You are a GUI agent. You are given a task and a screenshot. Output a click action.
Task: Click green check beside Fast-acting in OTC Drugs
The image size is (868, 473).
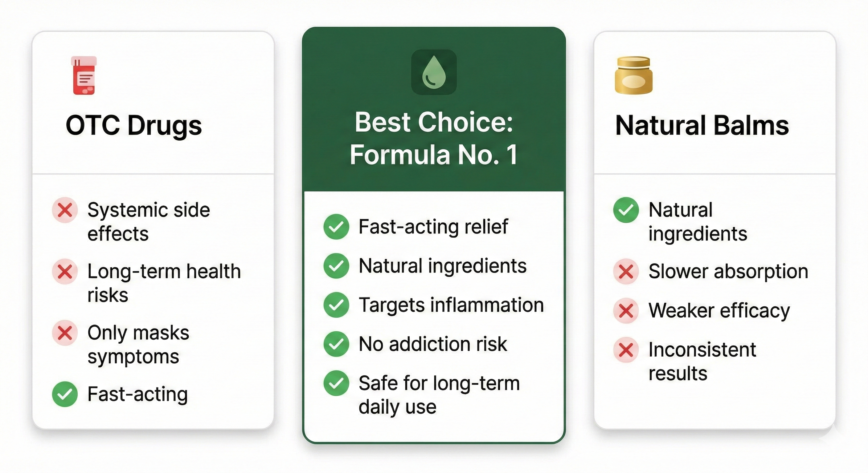pos(65,394)
